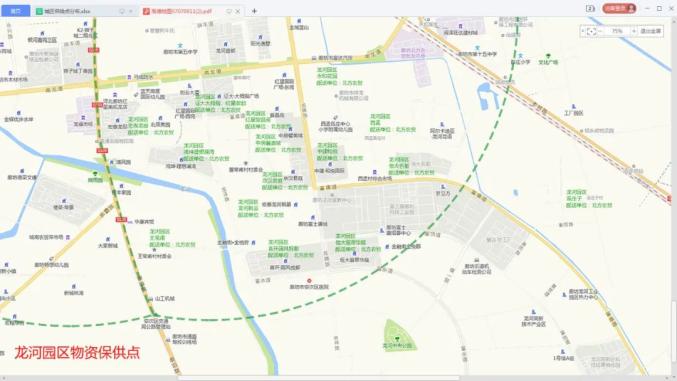Image resolution: width=677 pixels, height=381 pixels.
Task: Zoom out with the minus button
Action: [600, 31]
